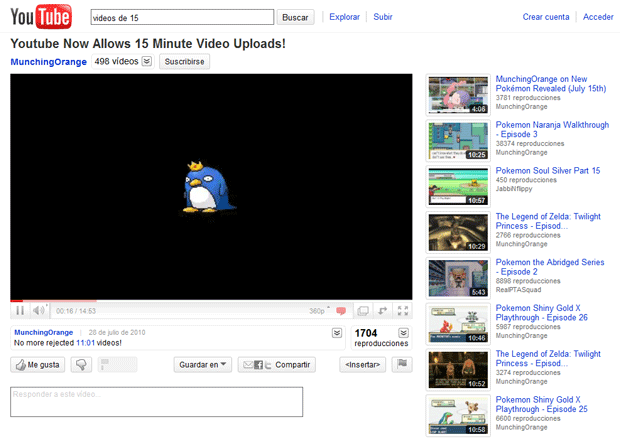Image resolution: width=620 pixels, height=438 pixels.
Task: Open the Guardar en dropdown
Action: tap(202, 364)
